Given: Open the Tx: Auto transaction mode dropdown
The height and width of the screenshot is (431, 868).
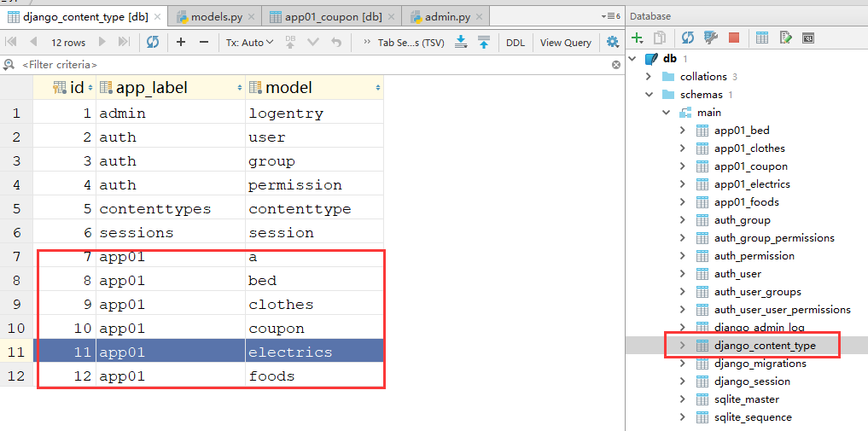Looking at the screenshot, I should [250, 42].
